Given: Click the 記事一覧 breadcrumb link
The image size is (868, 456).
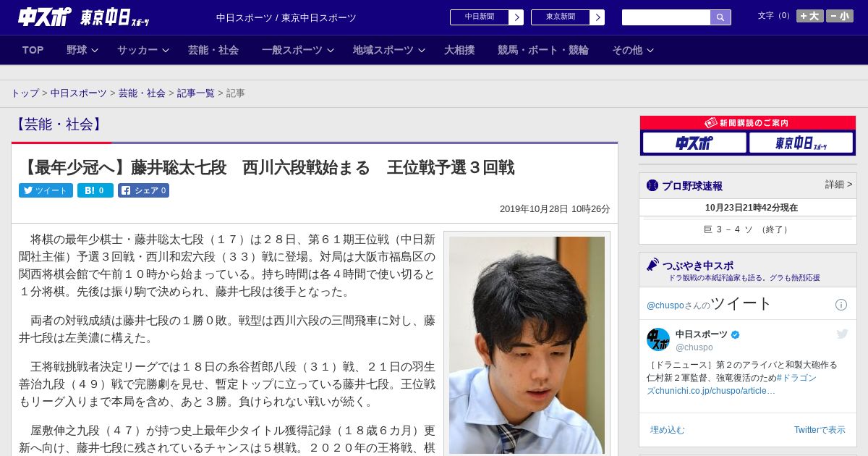Looking at the screenshot, I should tap(196, 93).
